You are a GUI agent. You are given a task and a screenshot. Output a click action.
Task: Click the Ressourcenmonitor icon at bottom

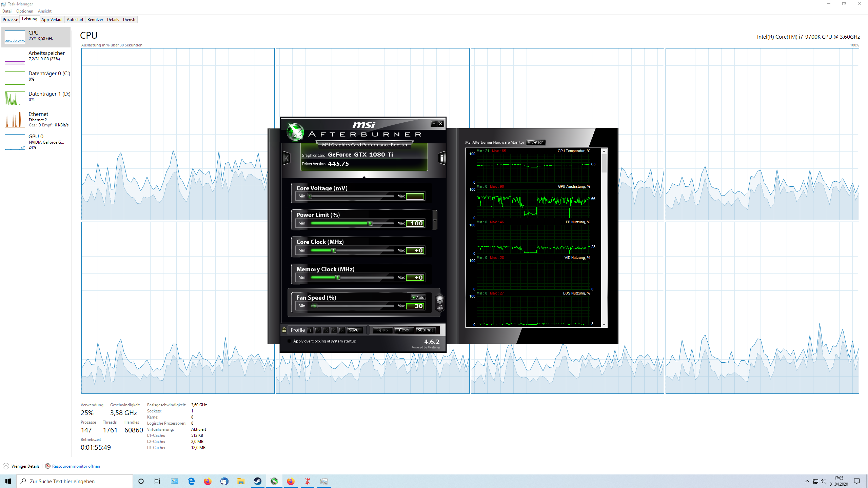(x=48, y=466)
